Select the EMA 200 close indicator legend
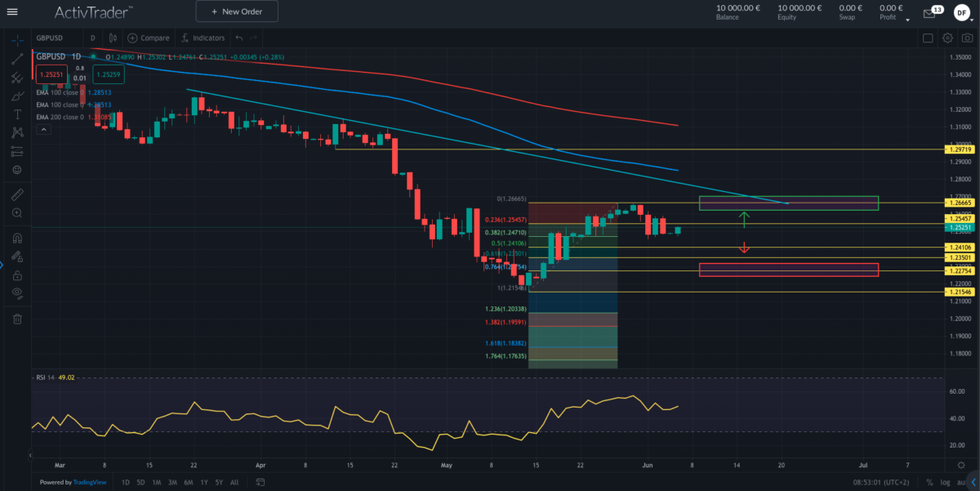 [x=72, y=117]
